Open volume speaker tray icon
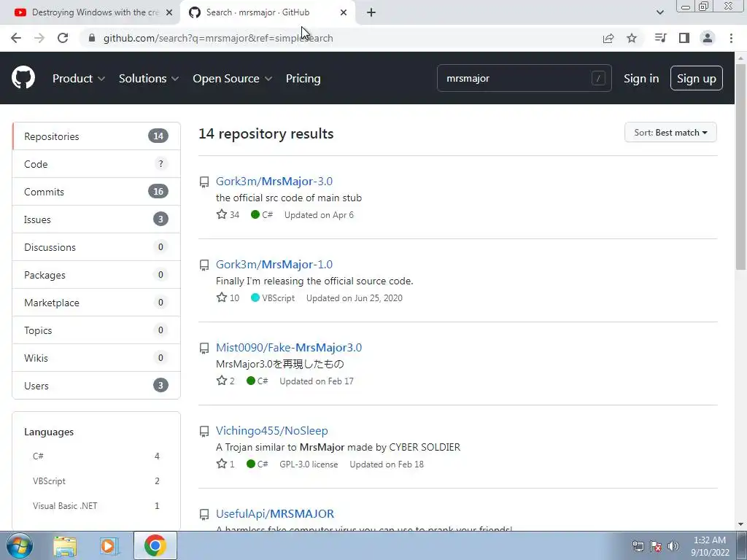 coord(673,546)
